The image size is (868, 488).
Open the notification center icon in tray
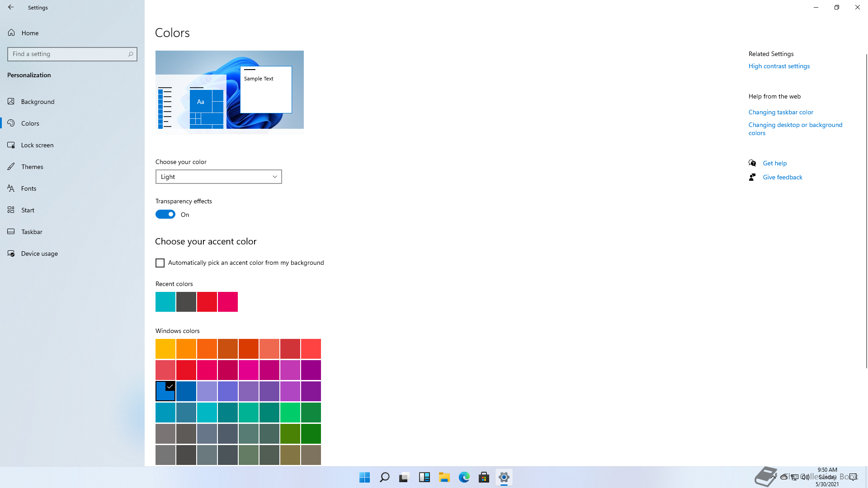pyautogui.click(x=853, y=477)
